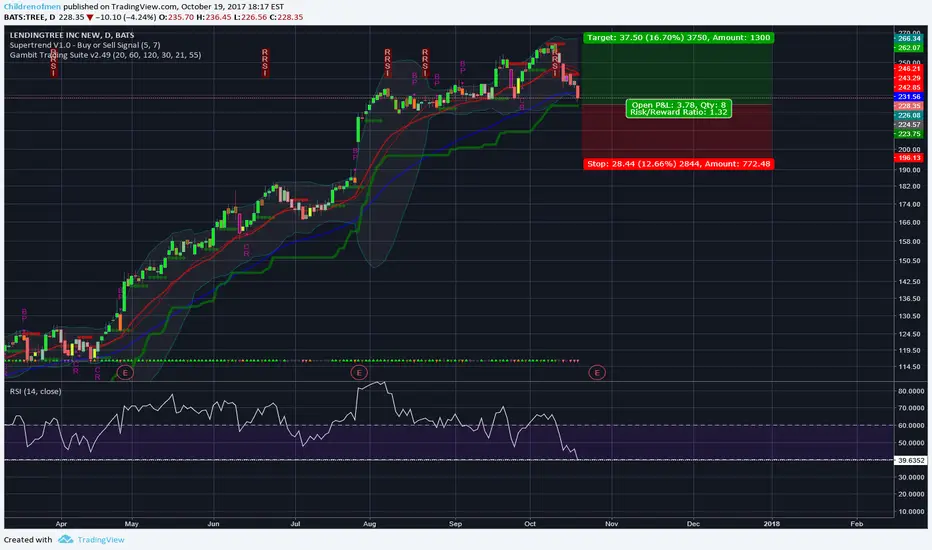Click the 228.35 last price label
The width and height of the screenshot is (932, 550).
pos(909,106)
